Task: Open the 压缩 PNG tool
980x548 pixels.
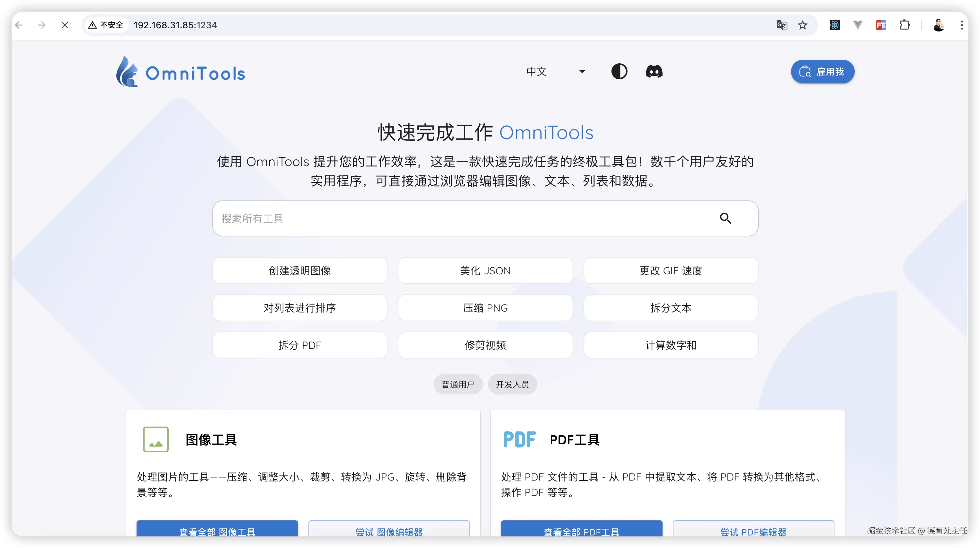Action: (485, 308)
